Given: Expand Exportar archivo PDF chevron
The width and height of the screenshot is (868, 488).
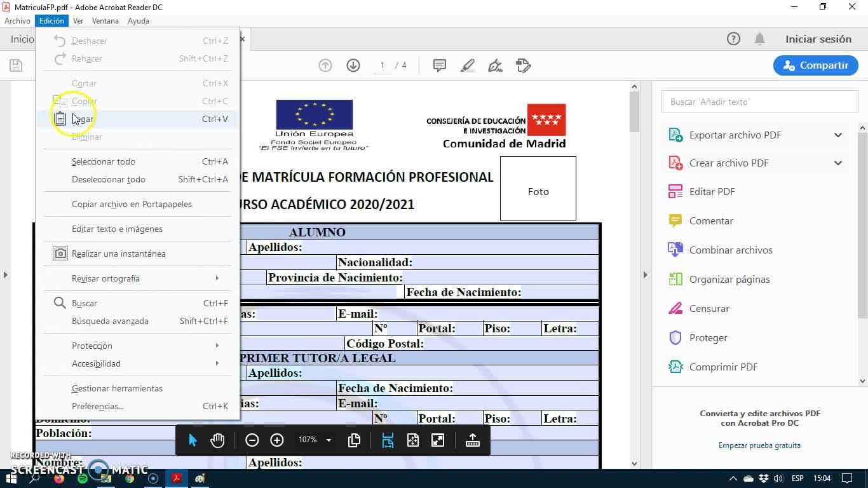Looking at the screenshot, I should coord(838,135).
